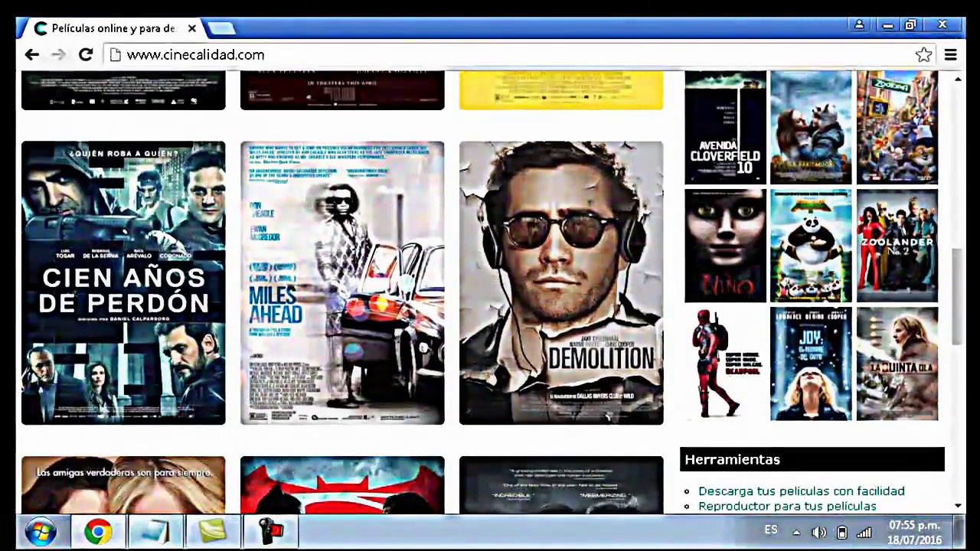980x551 pixels.
Task: Select the Zoolander No. 2 thumbnail
Action: click(x=897, y=246)
